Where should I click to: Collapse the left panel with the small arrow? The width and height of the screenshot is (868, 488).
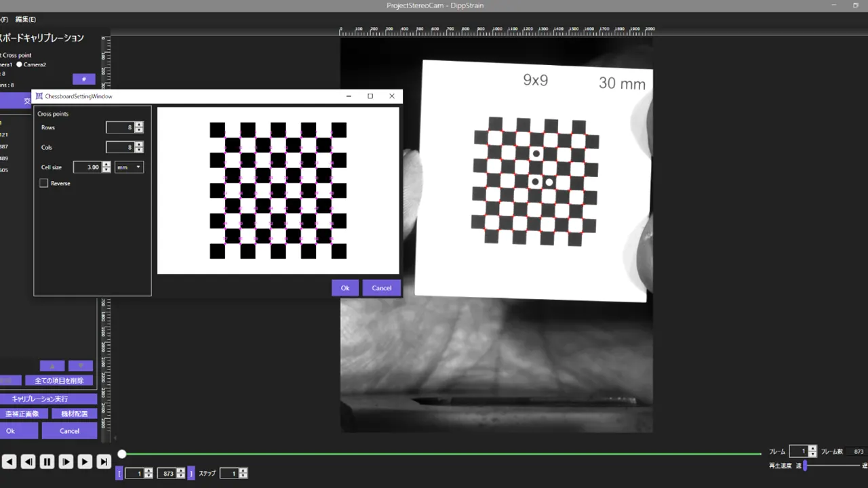coord(115,439)
